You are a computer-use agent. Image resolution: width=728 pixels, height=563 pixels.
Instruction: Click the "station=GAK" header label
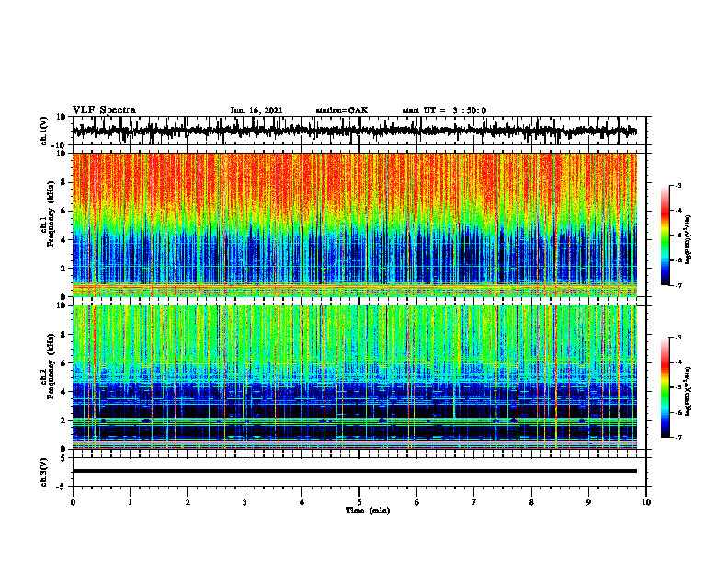(342, 110)
